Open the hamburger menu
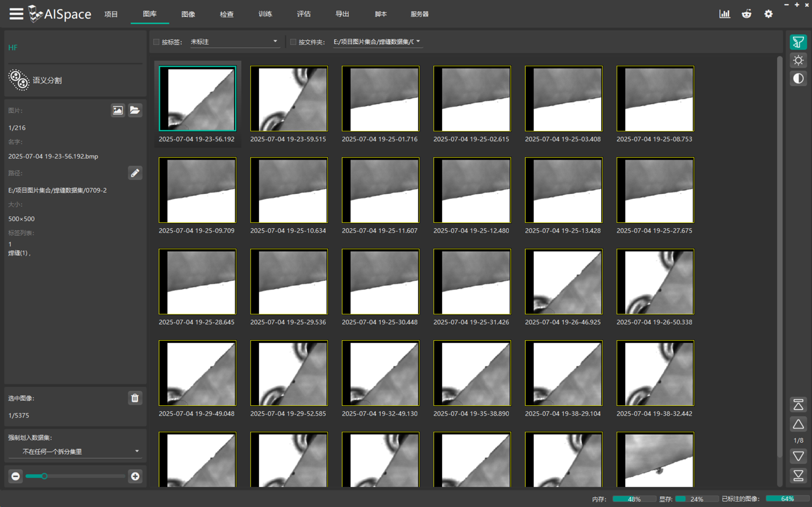The image size is (812, 507). (16, 14)
